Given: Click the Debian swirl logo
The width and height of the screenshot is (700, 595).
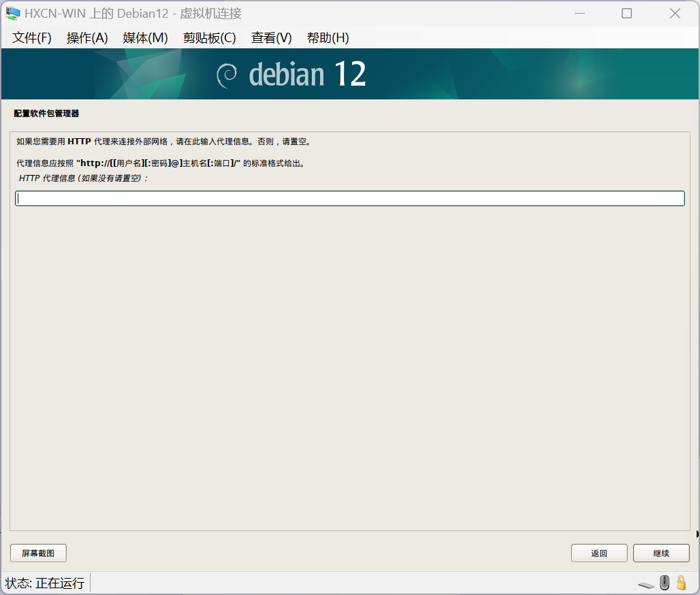Looking at the screenshot, I should 227,75.
